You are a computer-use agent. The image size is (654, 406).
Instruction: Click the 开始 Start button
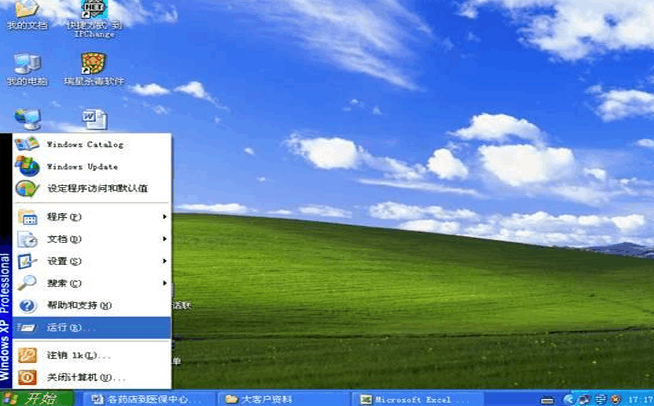coord(37,398)
